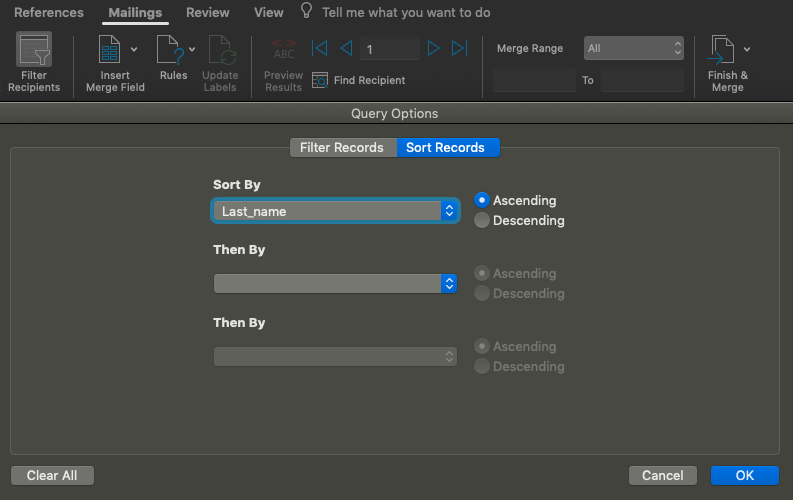
Task: Open Insert Merge Field icon
Action: [111, 51]
